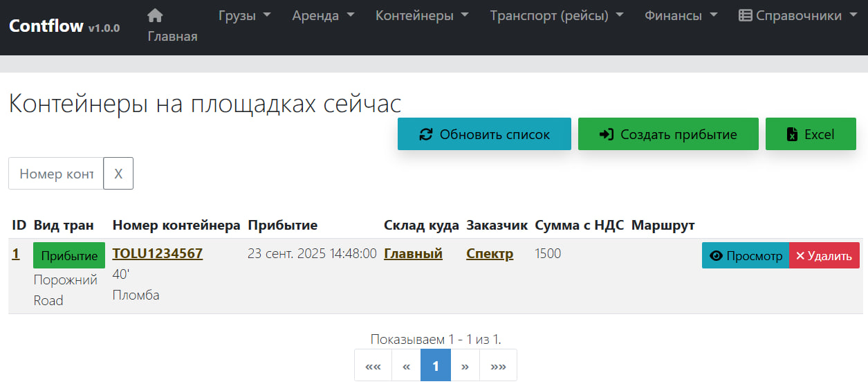The height and width of the screenshot is (384, 868).
Task: Click the sign-in arrow icon on Создать прибытие
Action: click(x=607, y=134)
